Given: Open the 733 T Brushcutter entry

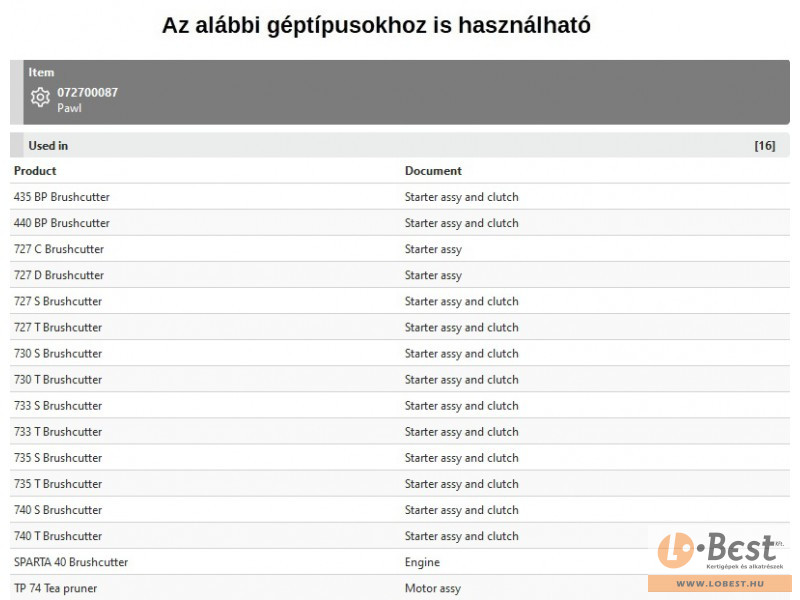Looking at the screenshot, I should click(58, 432).
